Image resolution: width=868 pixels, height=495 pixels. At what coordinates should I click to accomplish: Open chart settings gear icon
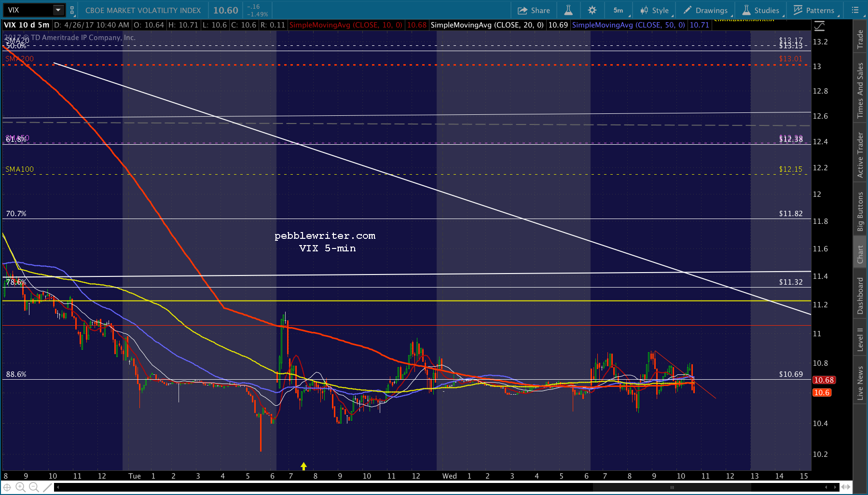pyautogui.click(x=592, y=10)
